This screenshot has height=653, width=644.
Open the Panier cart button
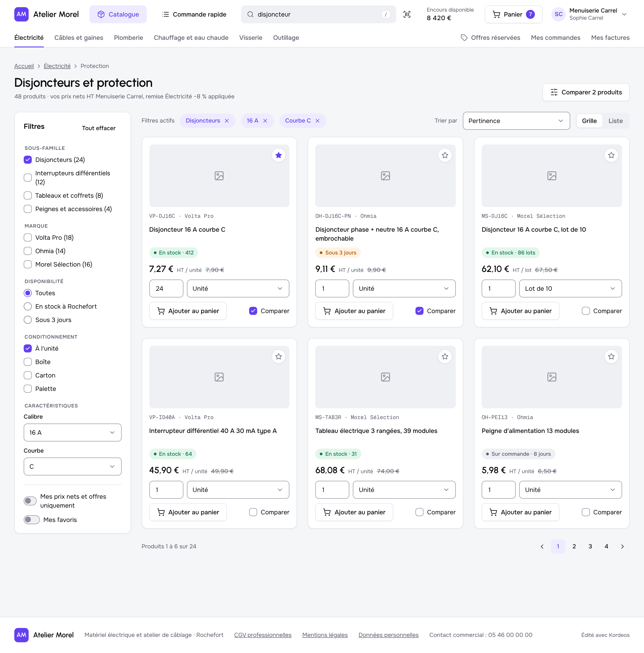click(x=513, y=14)
